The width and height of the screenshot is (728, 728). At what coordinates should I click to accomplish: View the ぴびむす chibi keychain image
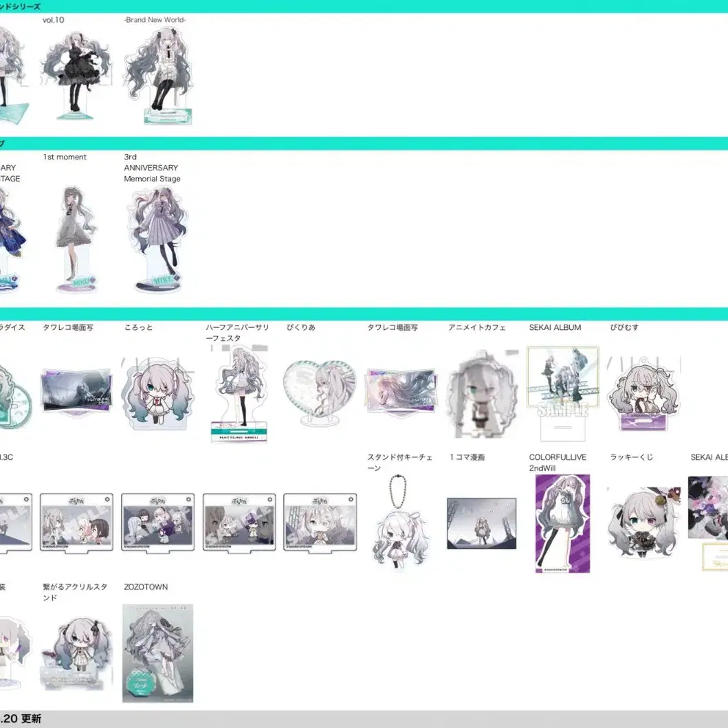(x=644, y=395)
